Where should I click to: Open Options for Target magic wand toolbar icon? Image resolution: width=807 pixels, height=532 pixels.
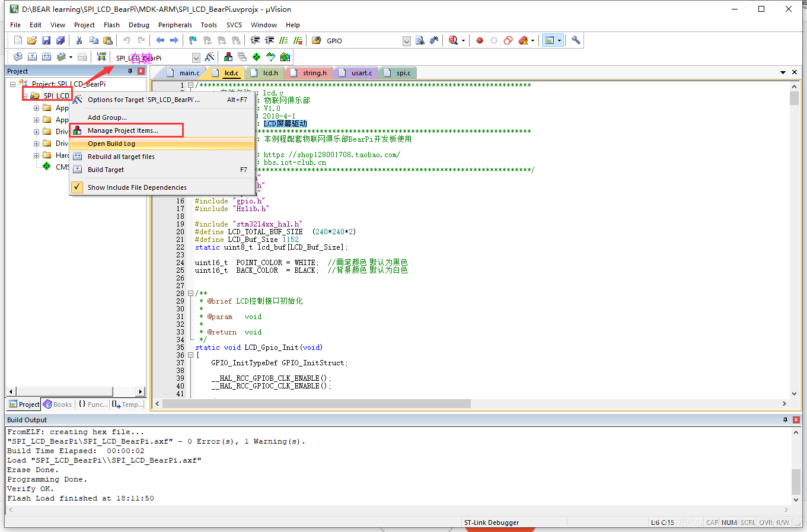coord(209,57)
